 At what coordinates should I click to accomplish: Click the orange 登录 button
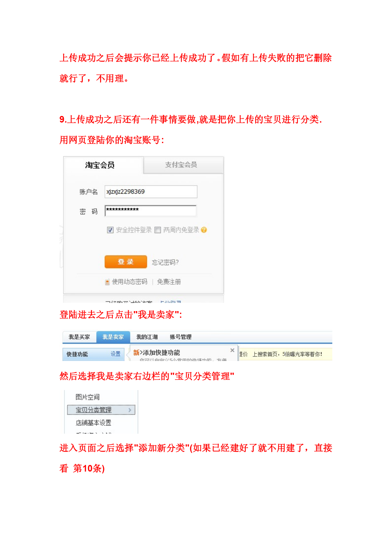point(126,262)
